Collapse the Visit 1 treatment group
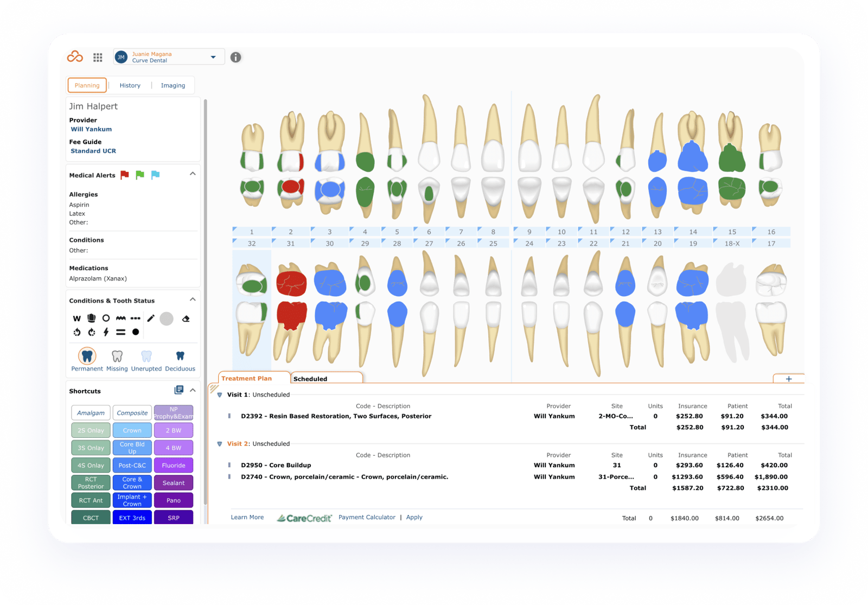Screen dimensions: 868x605 point(220,395)
